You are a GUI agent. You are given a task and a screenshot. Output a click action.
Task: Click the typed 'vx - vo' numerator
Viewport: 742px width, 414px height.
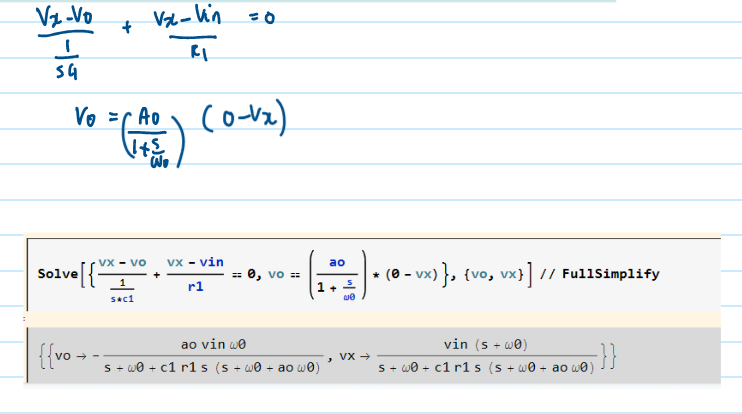[x=123, y=262]
